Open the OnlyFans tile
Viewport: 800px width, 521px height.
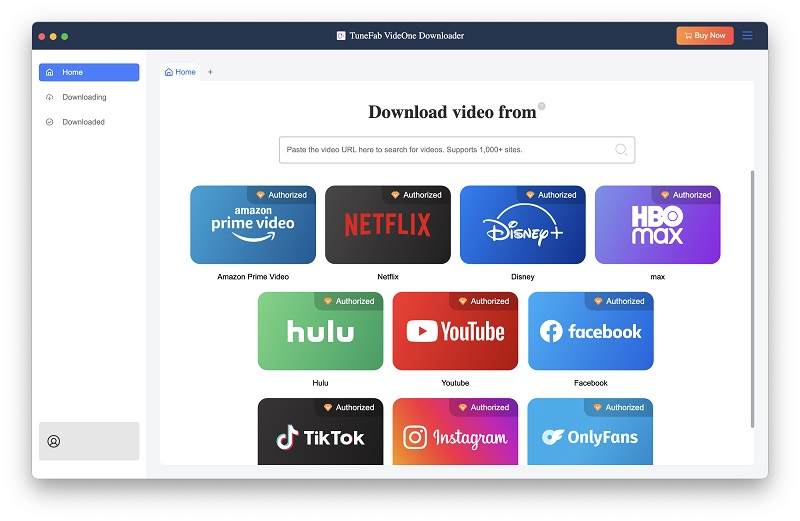click(590, 431)
